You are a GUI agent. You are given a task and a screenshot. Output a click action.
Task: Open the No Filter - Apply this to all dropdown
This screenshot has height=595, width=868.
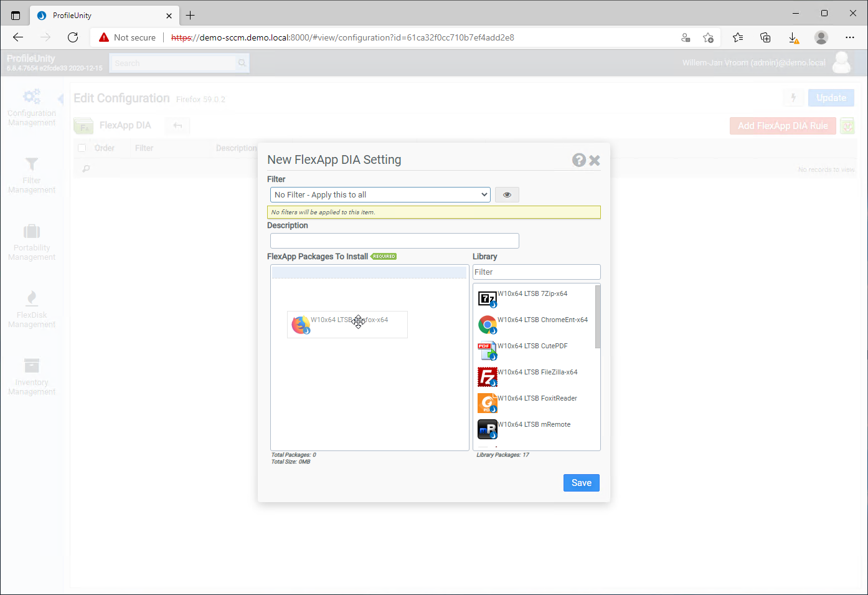(380, 194)
